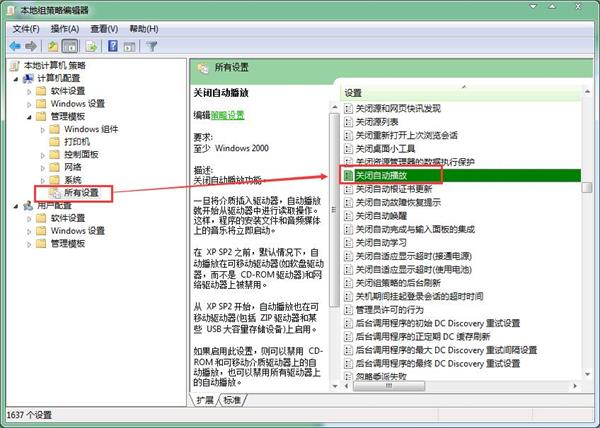Click the 设置 column header

click(x=460, y=93)
